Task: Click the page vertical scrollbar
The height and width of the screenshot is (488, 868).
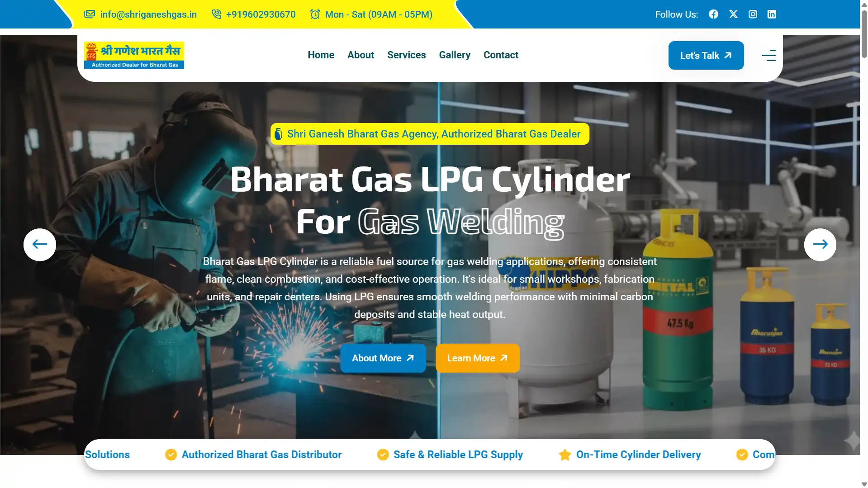Action: coord(864,244)
